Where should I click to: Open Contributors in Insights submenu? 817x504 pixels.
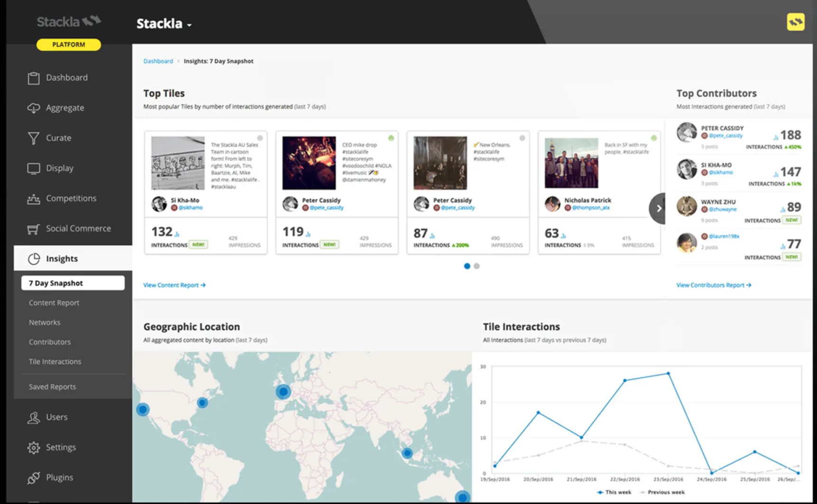pyautogui.click(x=50, y=342)
